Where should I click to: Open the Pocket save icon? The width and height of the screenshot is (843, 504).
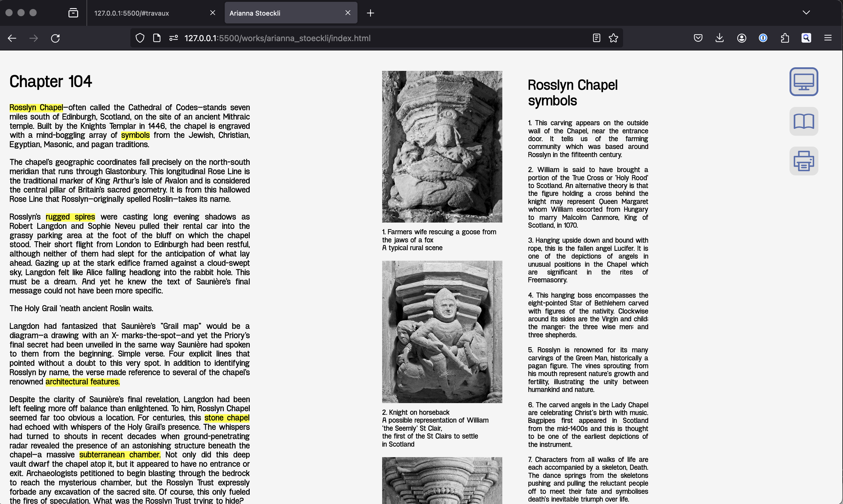tap(698, 38)
